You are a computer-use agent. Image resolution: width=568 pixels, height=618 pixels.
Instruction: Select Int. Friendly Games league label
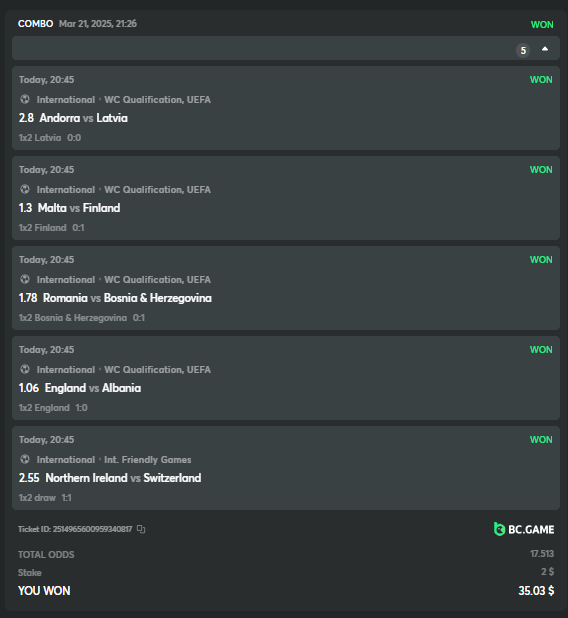147,460
